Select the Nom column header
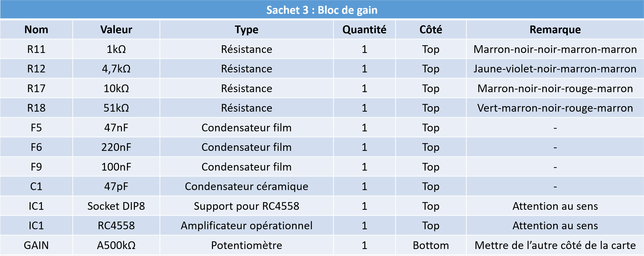The width and height of the screenshot is (644, 256). tap(36, 30)
